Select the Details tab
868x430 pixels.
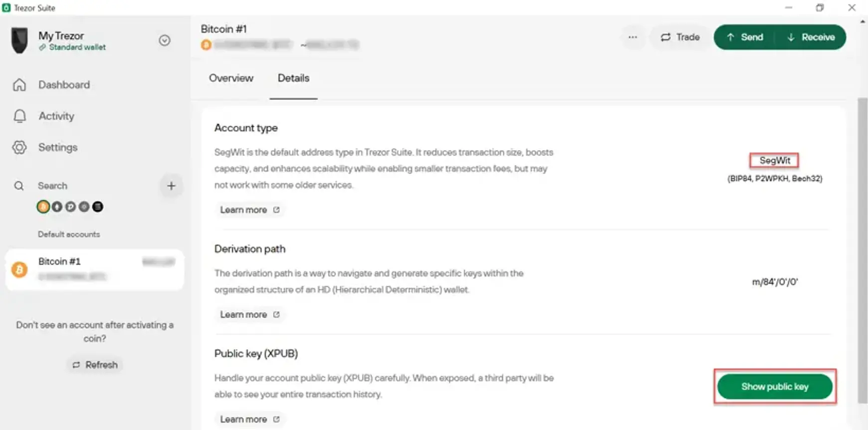click(293, 78)
